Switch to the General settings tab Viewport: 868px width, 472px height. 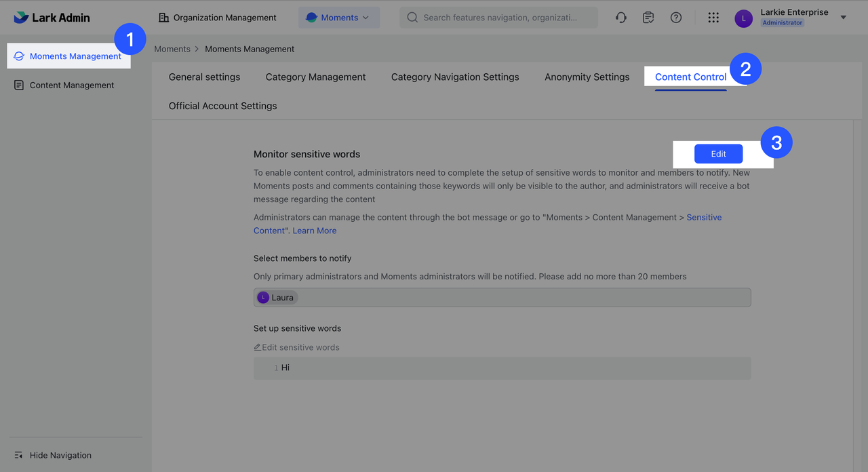click(x=204, y=77)
